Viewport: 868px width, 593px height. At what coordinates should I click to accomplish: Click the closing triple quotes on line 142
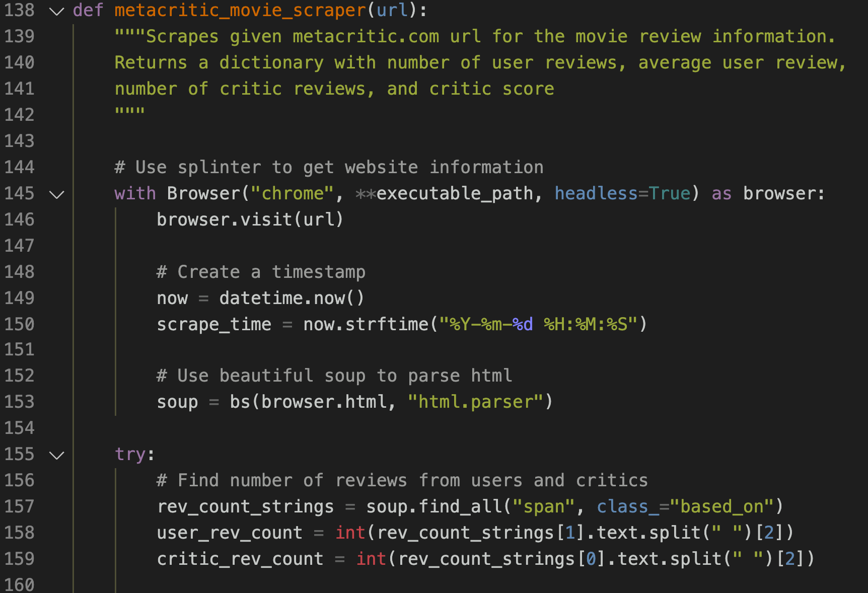click(130, 112)
